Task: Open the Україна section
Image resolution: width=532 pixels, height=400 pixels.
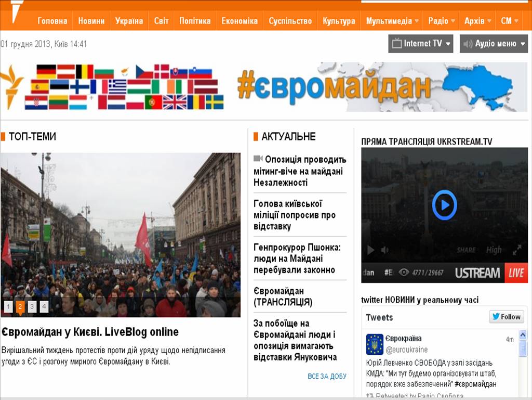Action: 129,21
